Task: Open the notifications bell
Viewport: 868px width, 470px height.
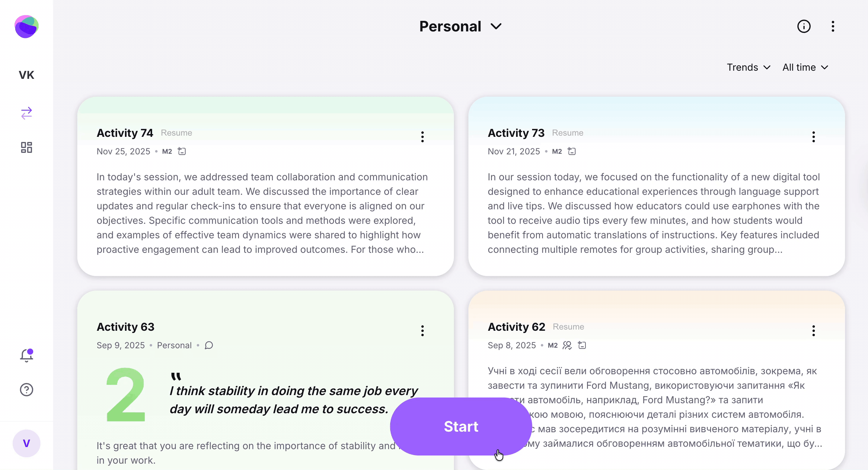Action: [26, 355]
